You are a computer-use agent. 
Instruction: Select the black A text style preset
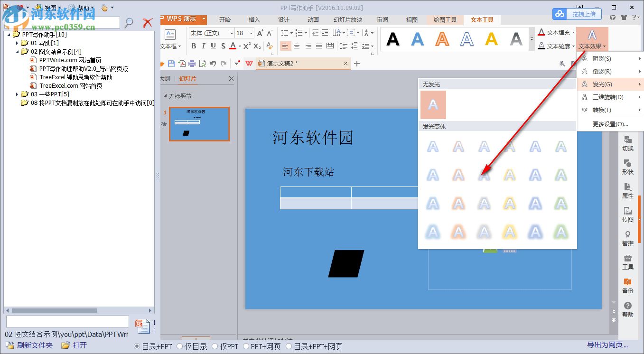pyautogui.click(x=393, y=39)
